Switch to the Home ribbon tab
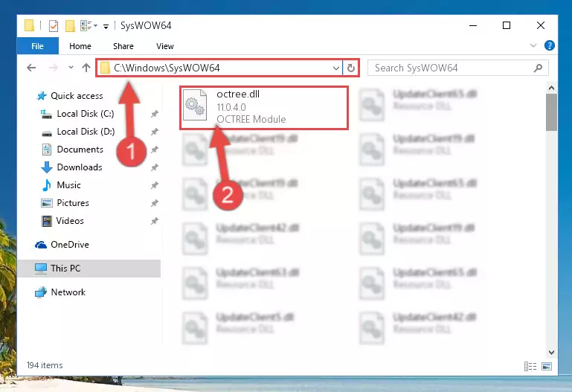The width and height of the screenshot is (572, 392). point(80,46)
